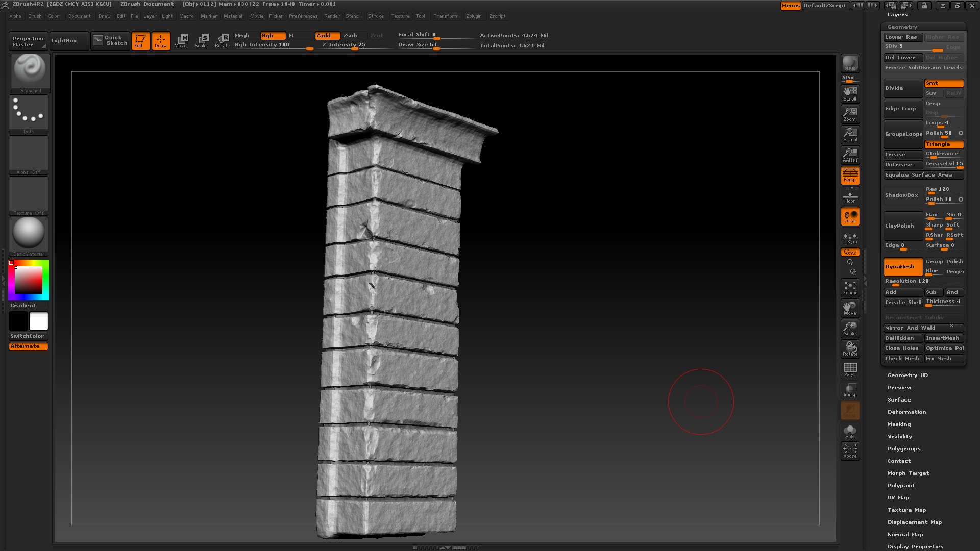The width and height of the screenshot is (980, 551).
Task: Open the Preferences menu
Action: pos(303,16)
